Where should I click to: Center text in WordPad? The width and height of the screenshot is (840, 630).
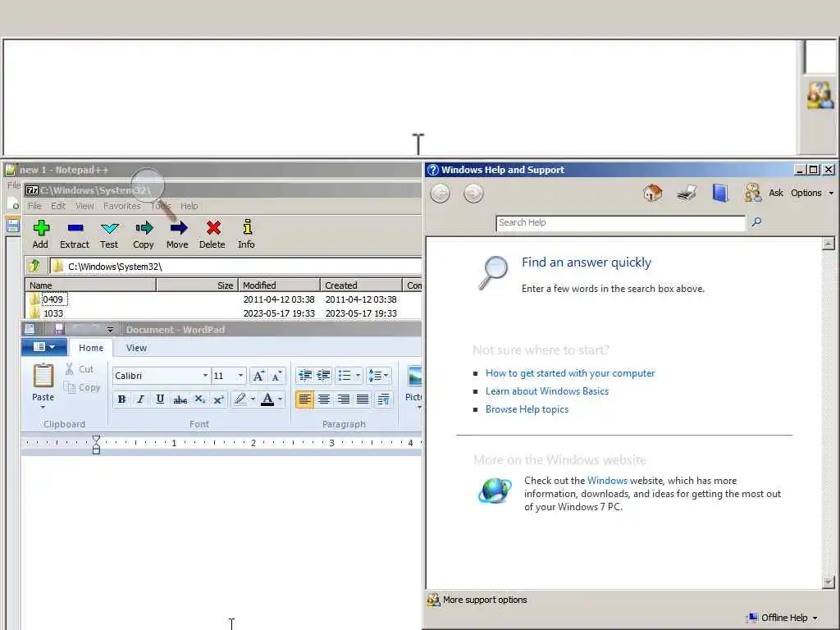click(323, 399)
